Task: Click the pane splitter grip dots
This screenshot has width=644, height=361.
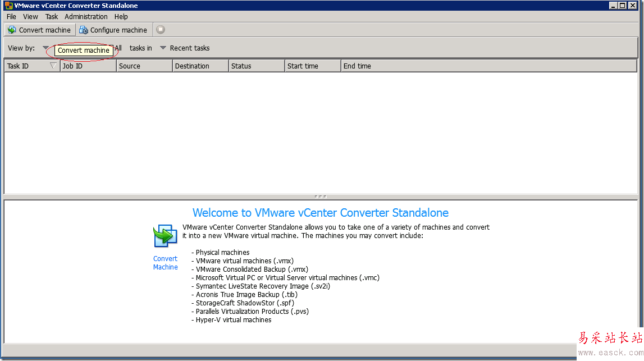Action: [321, 197]
